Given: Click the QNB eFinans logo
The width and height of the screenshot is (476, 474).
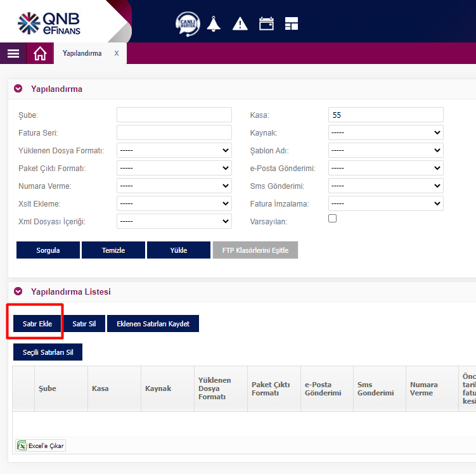Looking at the screenshot, I should [49, 22].
